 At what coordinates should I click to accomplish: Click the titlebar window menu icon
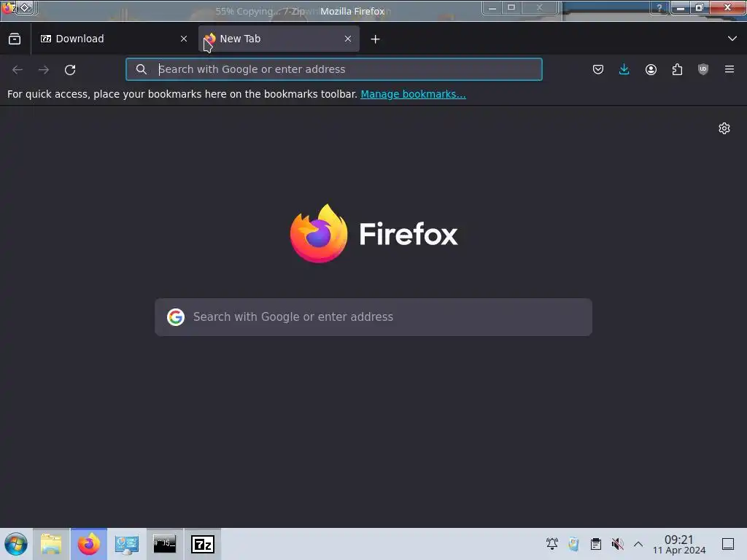point(8,7)
